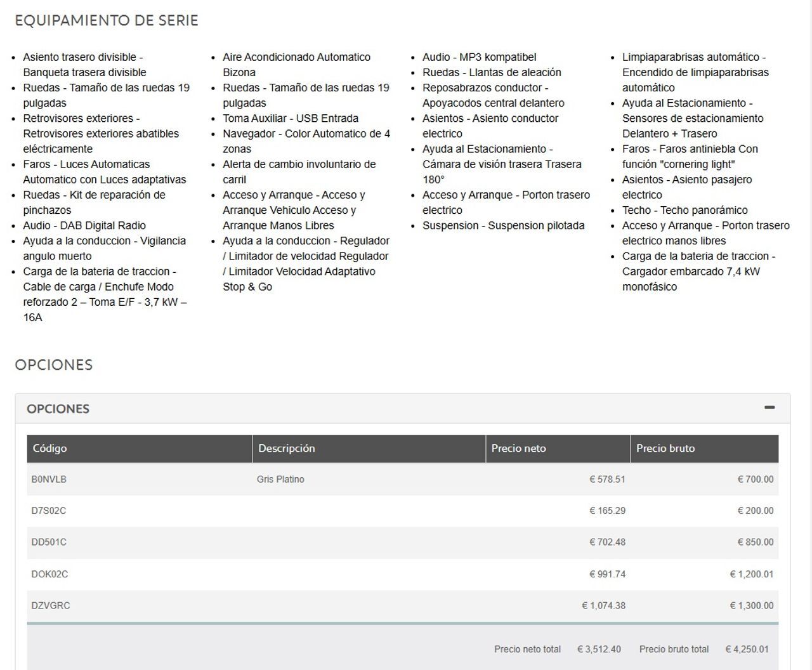The width and height of the screenshot is (812, 670).
Task: Click gross price € 1,300.00
Action: [752, 606]
